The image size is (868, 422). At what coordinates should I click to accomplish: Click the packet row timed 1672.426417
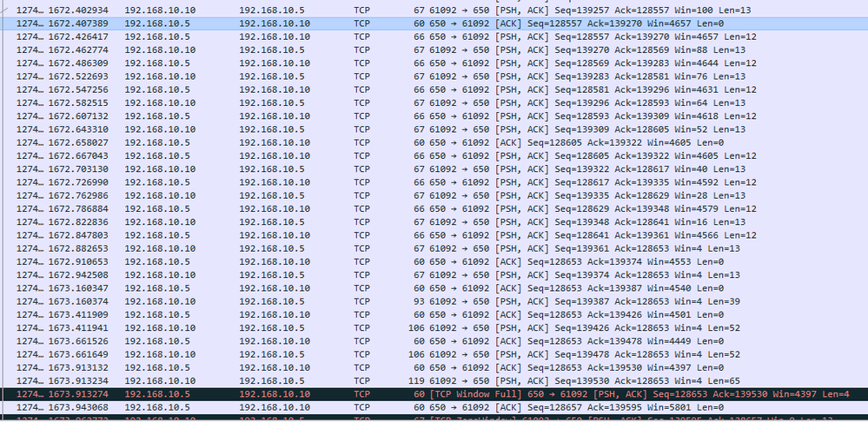click(x=434, y=37)
